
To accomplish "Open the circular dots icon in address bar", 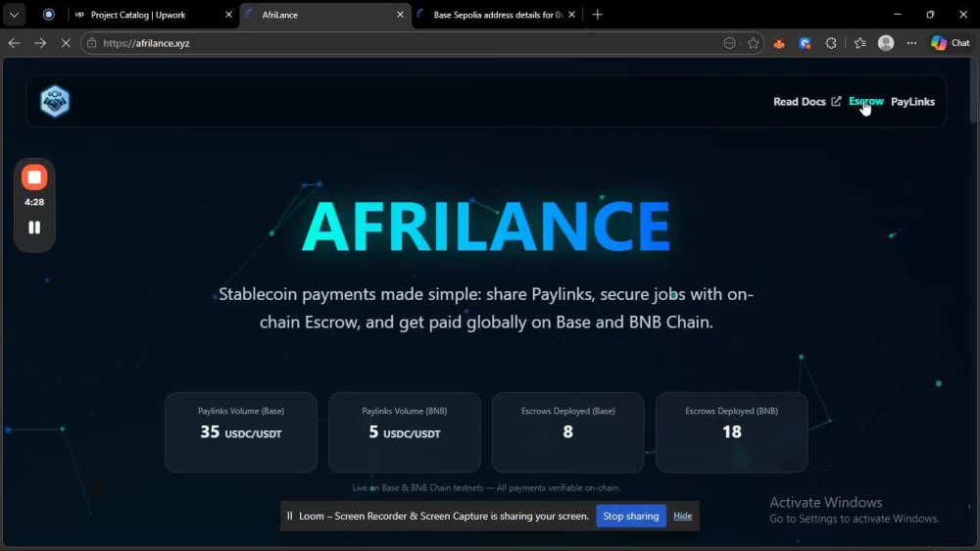I will tap(729, 43).
